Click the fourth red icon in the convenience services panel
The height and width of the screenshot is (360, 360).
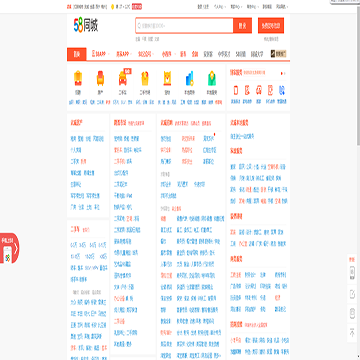(270, 90)
